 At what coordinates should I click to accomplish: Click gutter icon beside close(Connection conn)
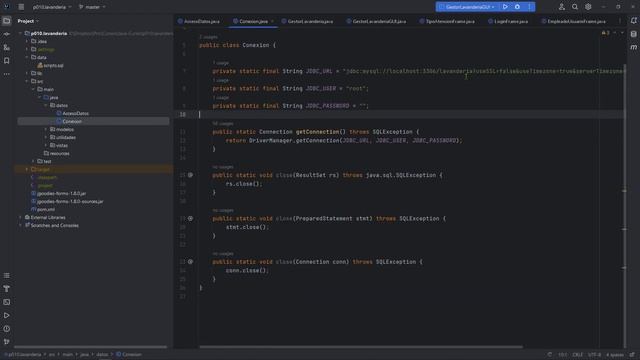pyautogui.click(x=190, y=262)
